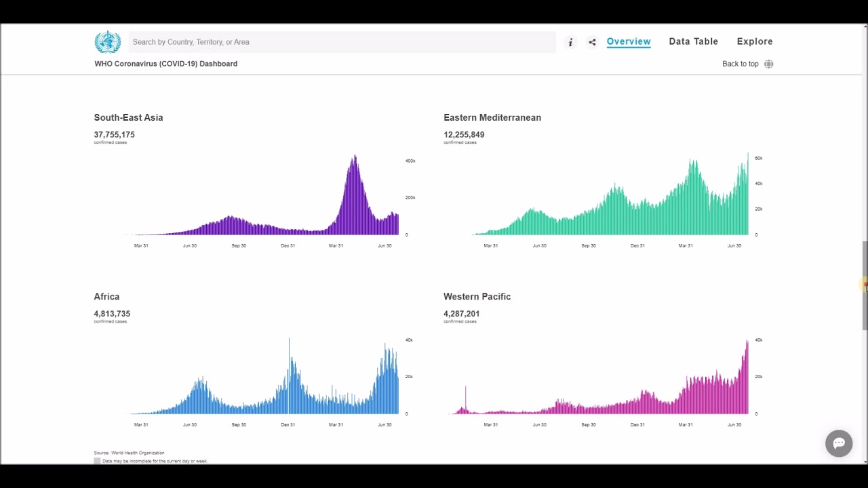Click the share icon
The width and height of the screenshot is (868, 488).
tap(592, 42)
